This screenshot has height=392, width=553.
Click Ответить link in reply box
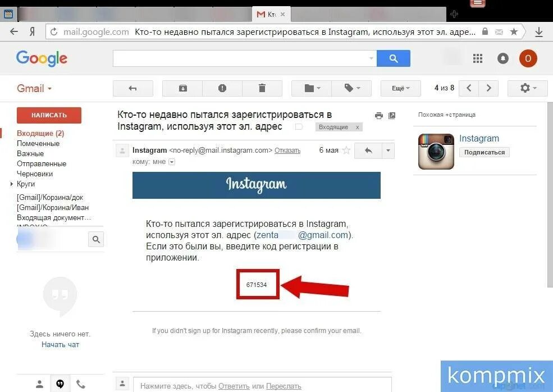coord(234,386)
